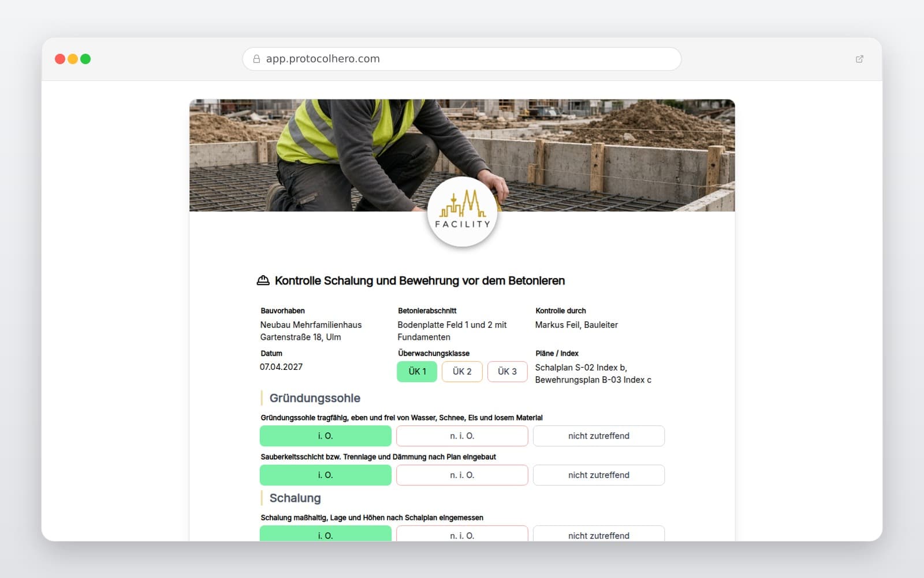Click the Datum label
The height and width of the screenshot is (578, 924).
click(271, 353)
